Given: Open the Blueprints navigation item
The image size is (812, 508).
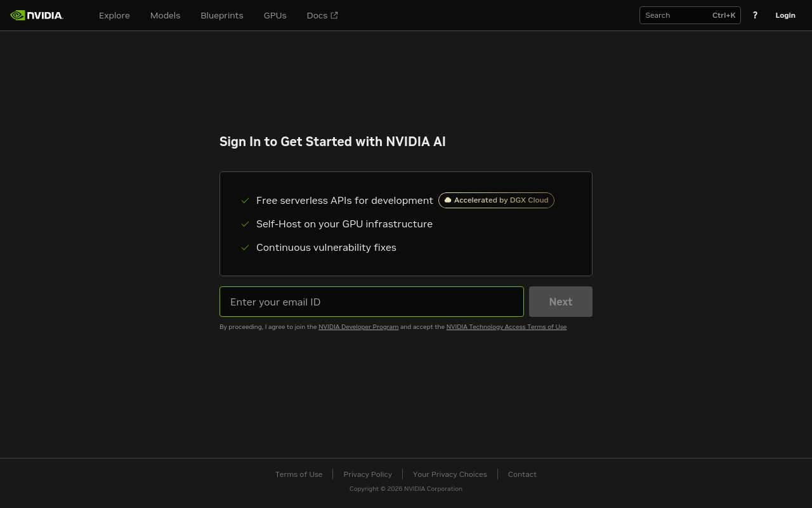Looking at the screenshot, I should click(x=221, y=15).
